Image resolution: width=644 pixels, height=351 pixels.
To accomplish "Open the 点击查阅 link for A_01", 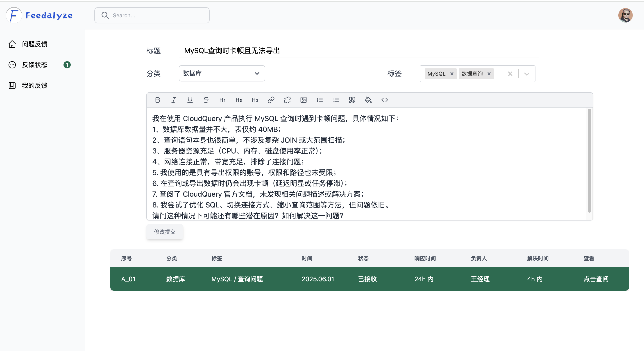I will tap(596, 279).
